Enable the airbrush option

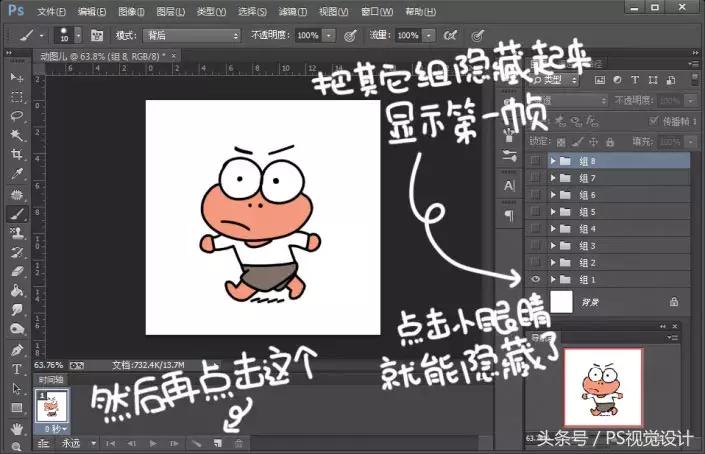450,35
